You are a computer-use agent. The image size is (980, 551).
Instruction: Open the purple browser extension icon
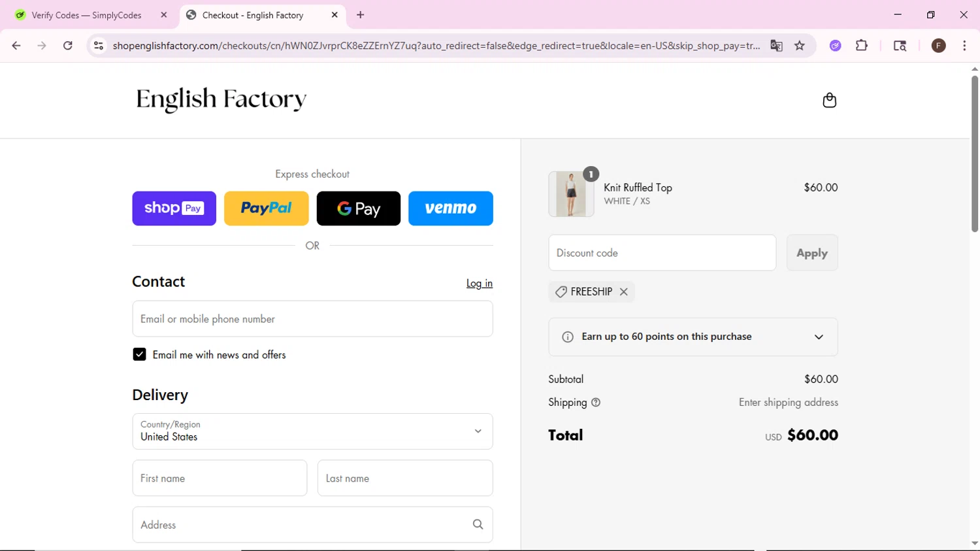pos(835,46)
